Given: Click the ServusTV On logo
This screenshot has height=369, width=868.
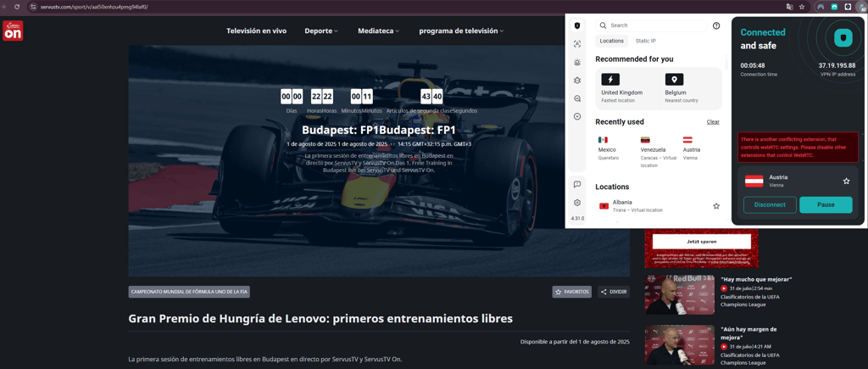Looking at the screenshot, I should point(13,31).
